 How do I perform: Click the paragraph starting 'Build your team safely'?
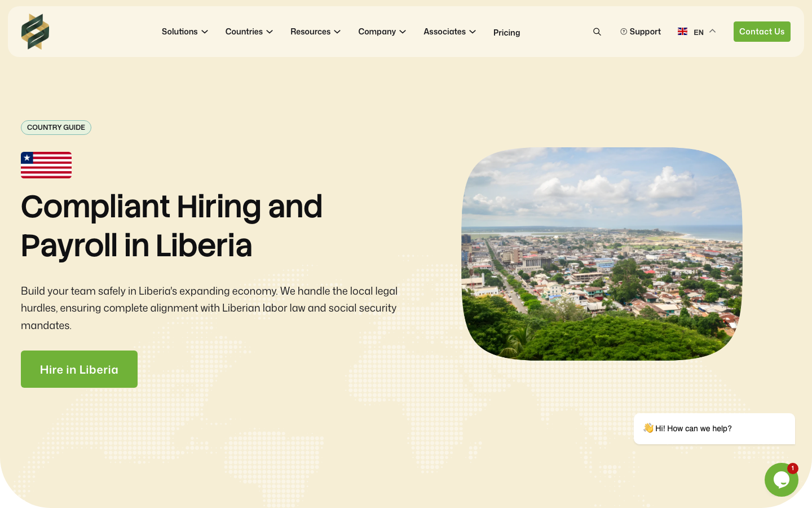(x=209, y=308)
